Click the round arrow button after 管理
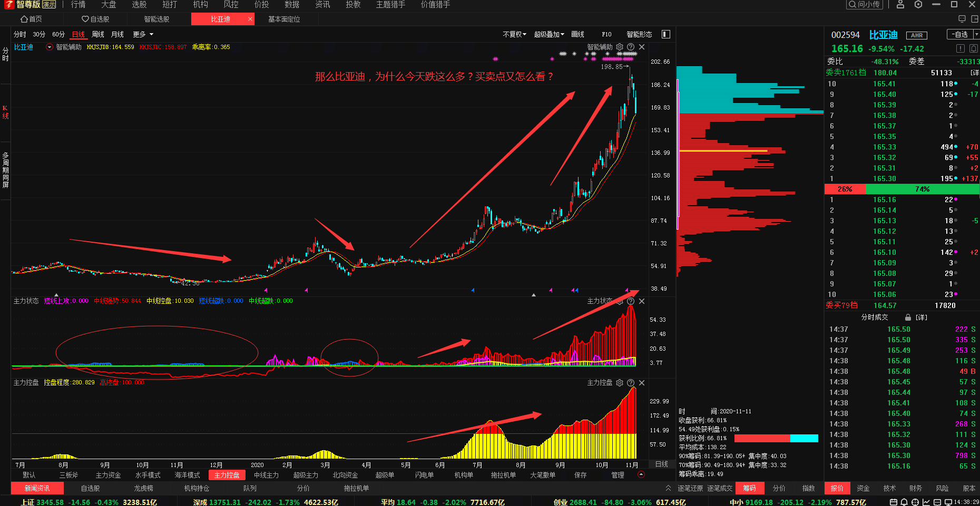The width and height of the screenshot is (980, 506). 641,474
